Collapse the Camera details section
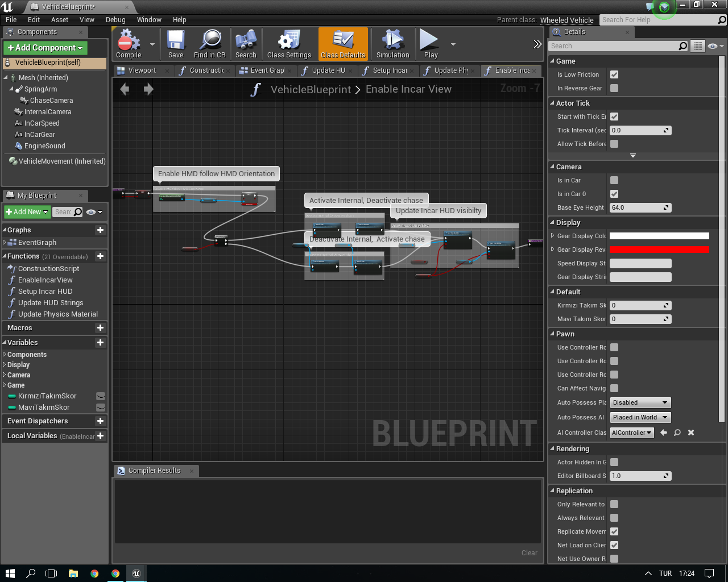This screenshot has width=728, height=582. click(552, 167)
